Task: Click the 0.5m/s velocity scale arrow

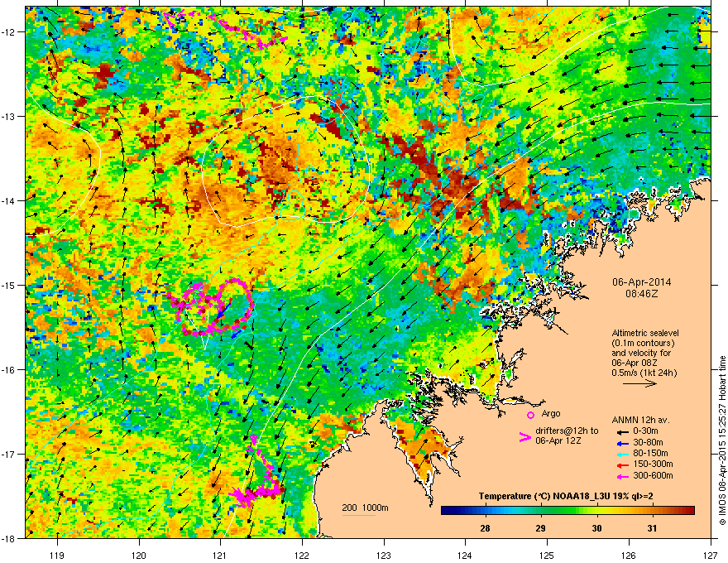Action: point(639,383)
